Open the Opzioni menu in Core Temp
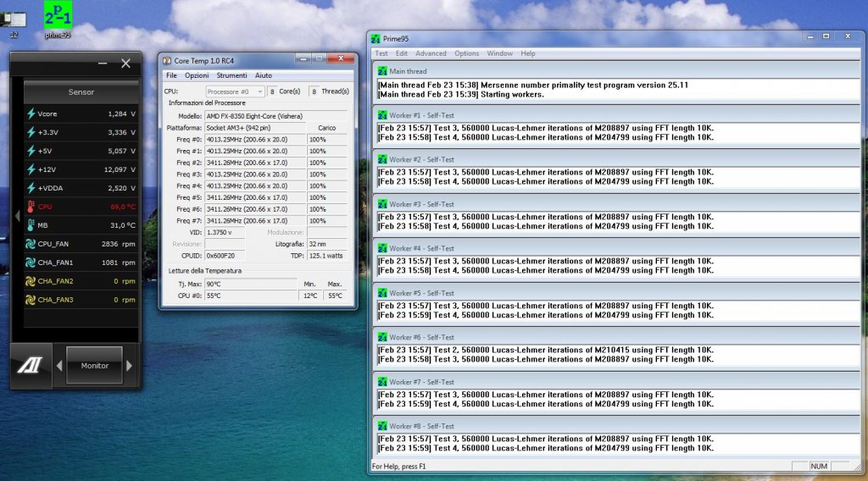Screen dimensions: 868x481 tap(197, 75)
